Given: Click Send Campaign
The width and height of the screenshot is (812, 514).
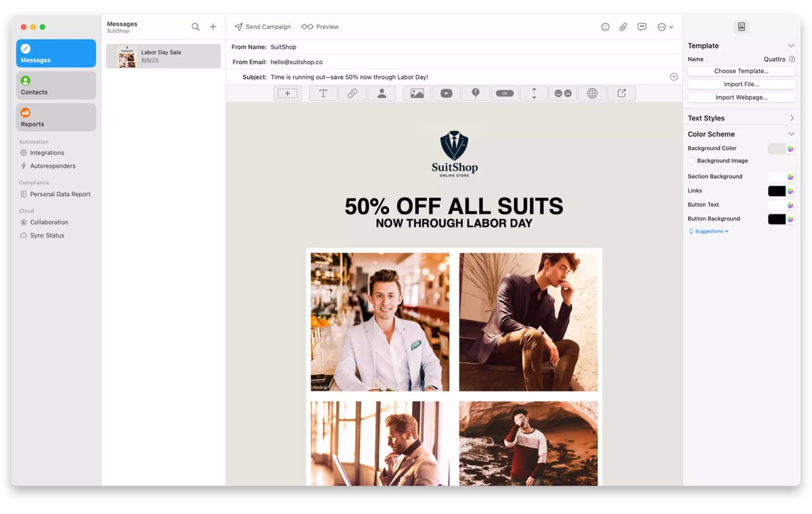Looking at the screenshot, I should [x=263, y=26].
